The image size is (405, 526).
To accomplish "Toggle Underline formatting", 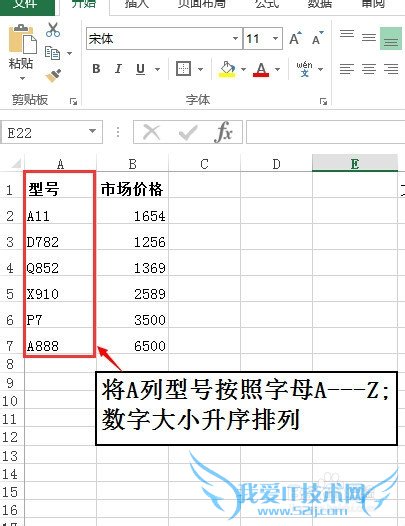I will pos(140,69).
